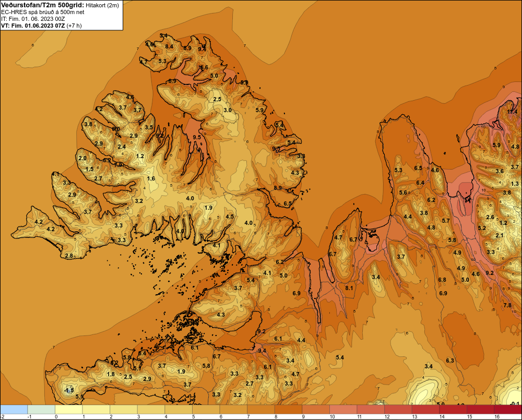Click the 8.4 temperature value
Screen dimensions: 522x420
(169, 46)
